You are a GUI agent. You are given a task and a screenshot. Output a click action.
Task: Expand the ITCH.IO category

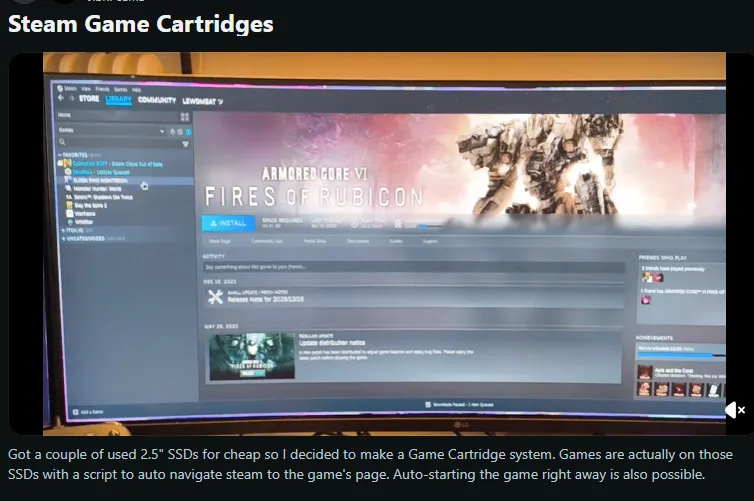click(x=77, y=230)
